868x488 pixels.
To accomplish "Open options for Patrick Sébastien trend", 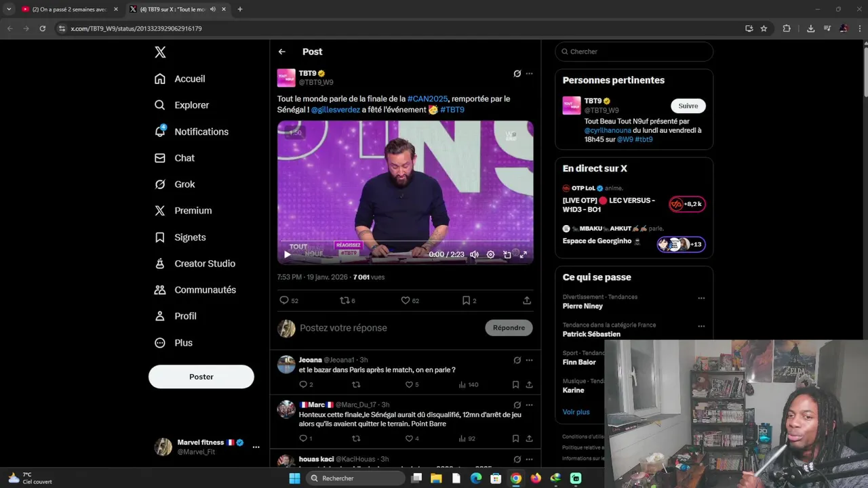I will coord(701,326).
